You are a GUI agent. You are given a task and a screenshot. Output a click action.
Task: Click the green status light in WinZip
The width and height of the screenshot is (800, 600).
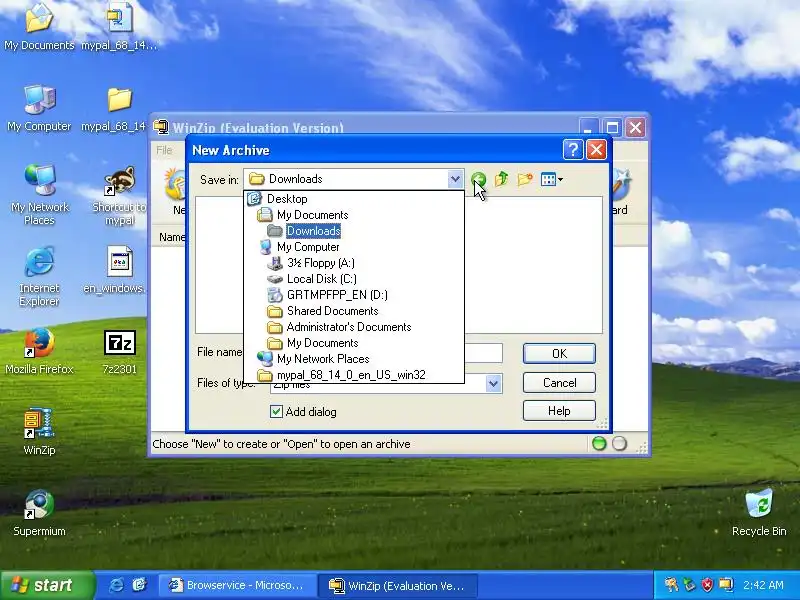(x=599, y=444)
